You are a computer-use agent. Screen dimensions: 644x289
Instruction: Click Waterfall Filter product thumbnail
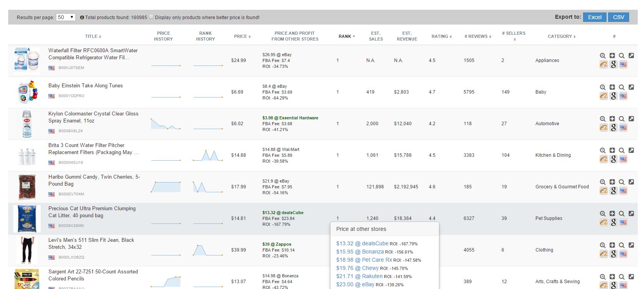(27, 60)
